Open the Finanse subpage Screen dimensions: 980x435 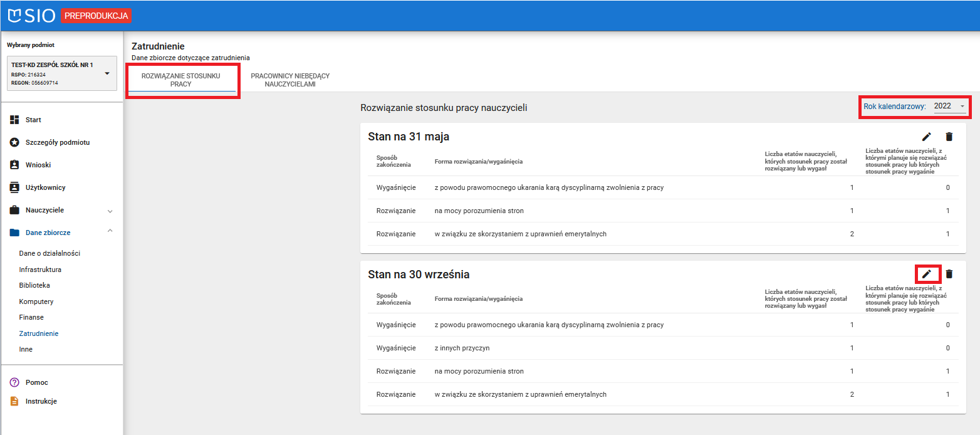31,317
